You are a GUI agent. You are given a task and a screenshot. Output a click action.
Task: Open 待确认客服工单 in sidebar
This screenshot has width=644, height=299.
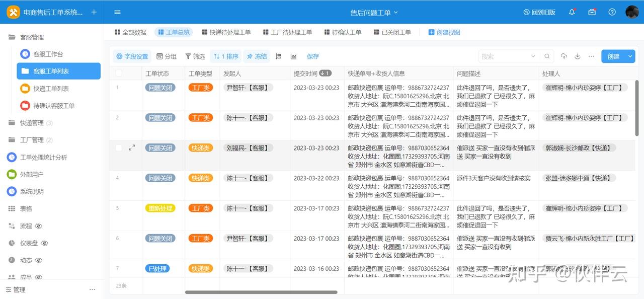tap(54, 106)
